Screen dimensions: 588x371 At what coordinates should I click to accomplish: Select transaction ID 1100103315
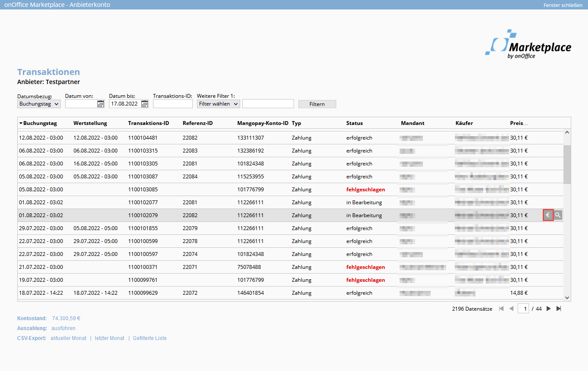pos(143,151)
